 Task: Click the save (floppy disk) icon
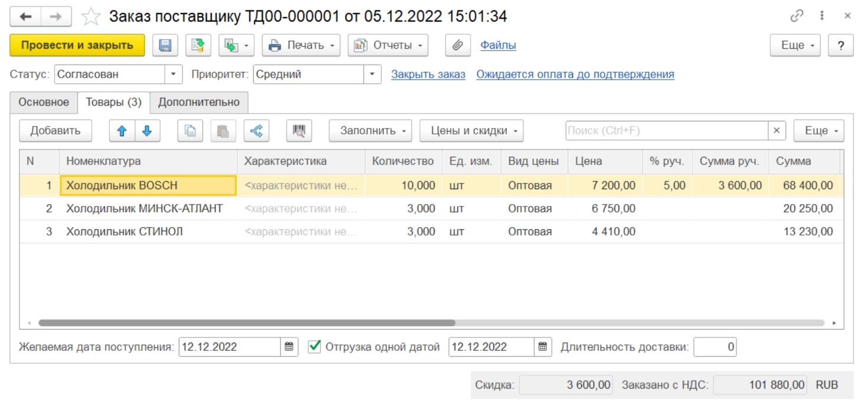(x=165, y=45)
